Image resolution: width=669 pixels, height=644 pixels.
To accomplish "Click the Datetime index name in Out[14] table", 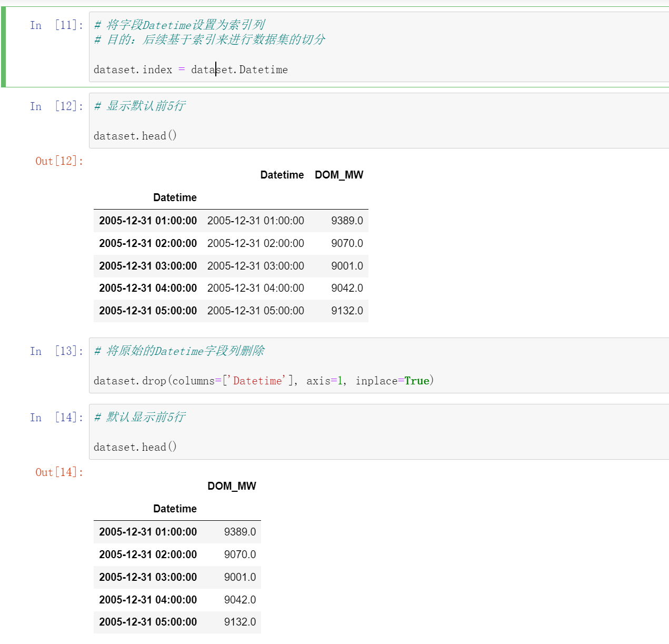I will click(x=175, y=509).
